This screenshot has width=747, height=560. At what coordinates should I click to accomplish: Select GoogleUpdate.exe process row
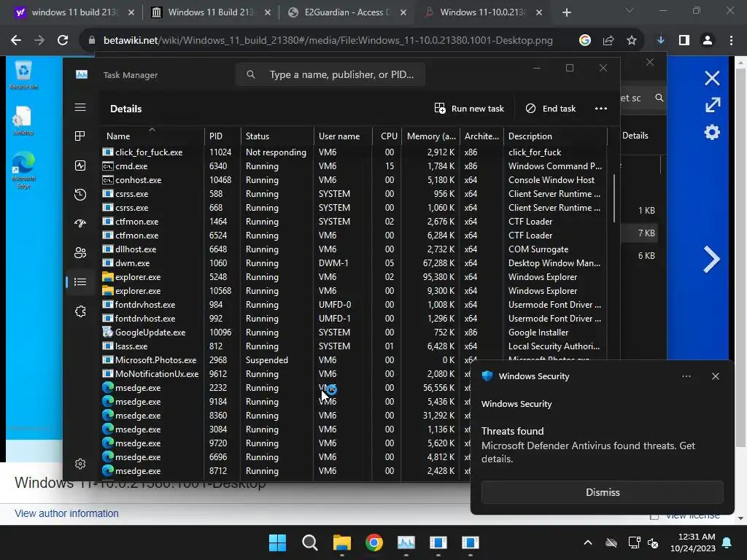point(354,332)
